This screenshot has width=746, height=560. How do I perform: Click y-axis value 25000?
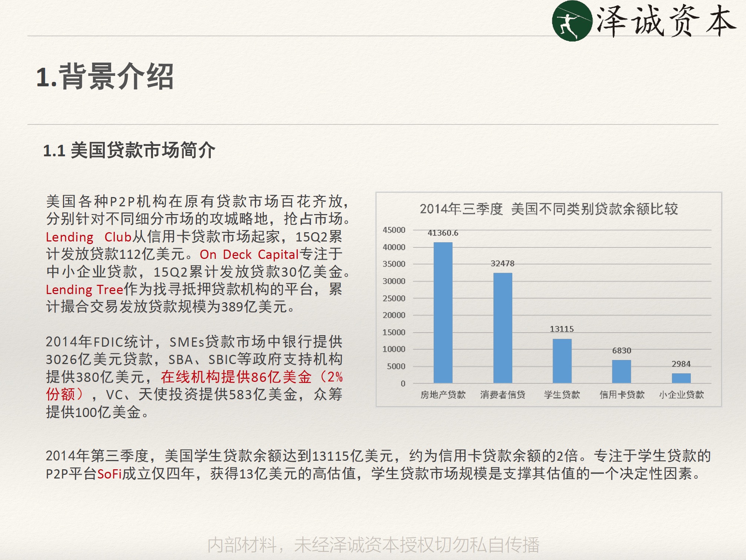click(x=394, y=298)
